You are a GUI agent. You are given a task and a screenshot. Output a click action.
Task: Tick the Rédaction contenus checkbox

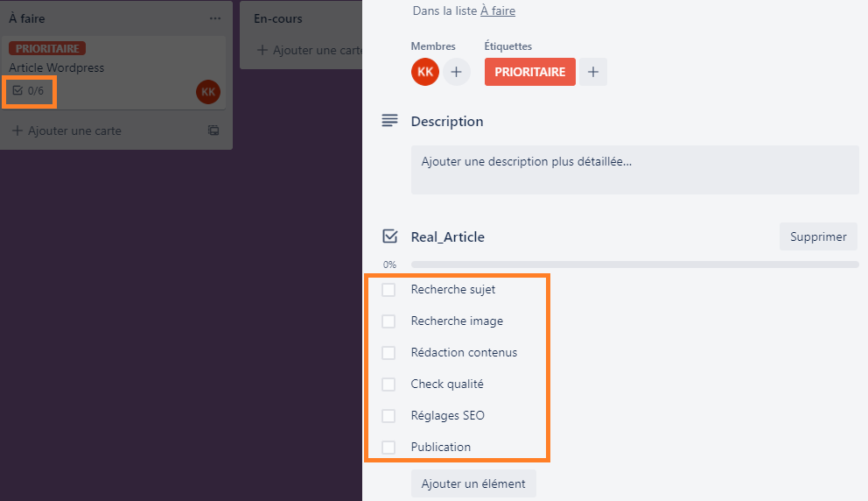coord(388,353)
